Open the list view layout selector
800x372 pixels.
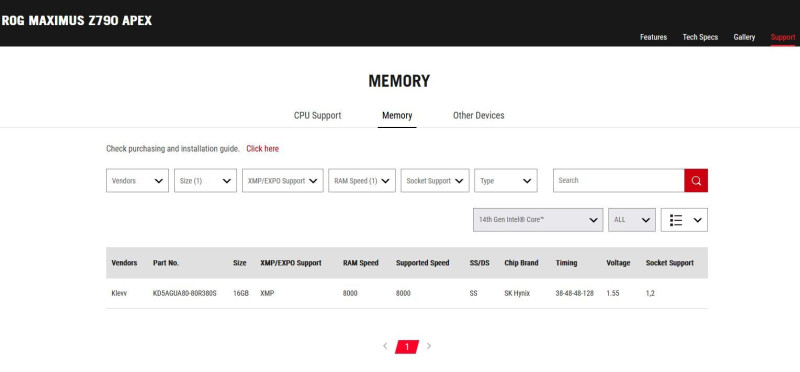click(x=684, y=220)
